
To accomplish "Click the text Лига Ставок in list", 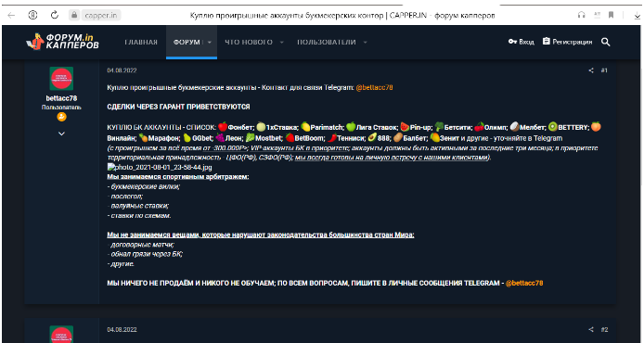I will [x=377, y=127].
